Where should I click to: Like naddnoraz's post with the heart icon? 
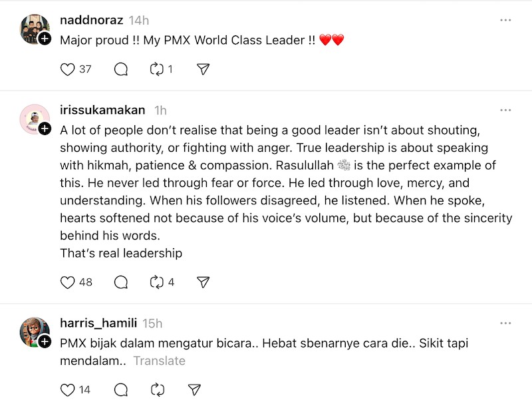pos(68,69)
